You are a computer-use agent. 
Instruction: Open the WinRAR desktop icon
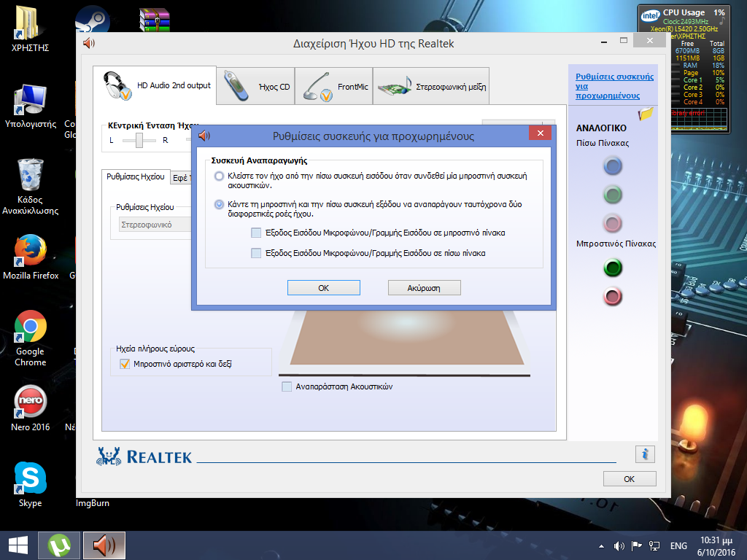pos(155,20)
